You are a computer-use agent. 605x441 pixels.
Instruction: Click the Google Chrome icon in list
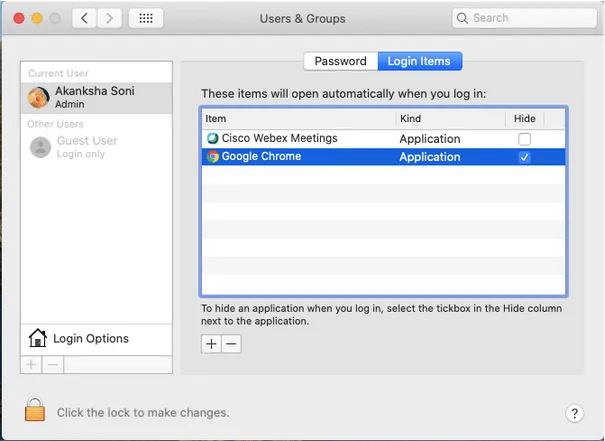[212, 157]
